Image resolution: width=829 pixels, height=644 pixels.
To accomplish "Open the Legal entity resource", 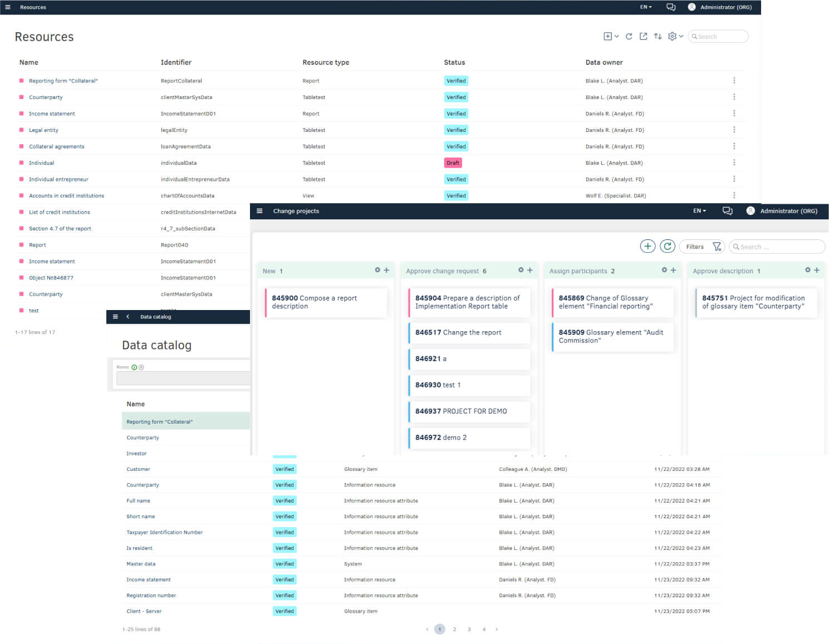I will pos(43,130).
